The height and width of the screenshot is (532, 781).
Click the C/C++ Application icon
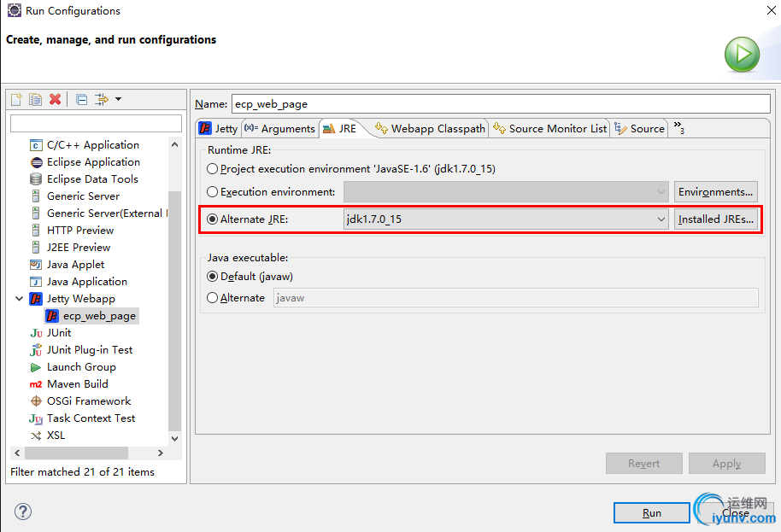coord(36,145)
